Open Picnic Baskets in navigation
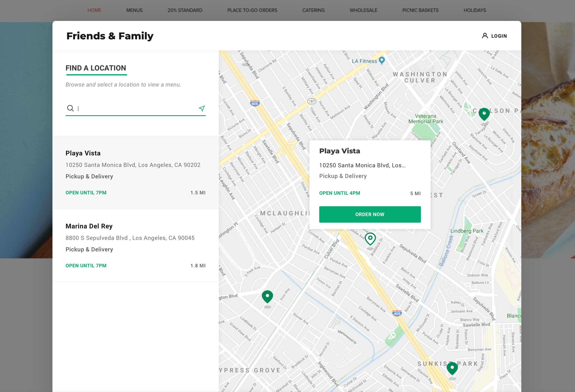This screenshot has height=392, width=575. 420,10
